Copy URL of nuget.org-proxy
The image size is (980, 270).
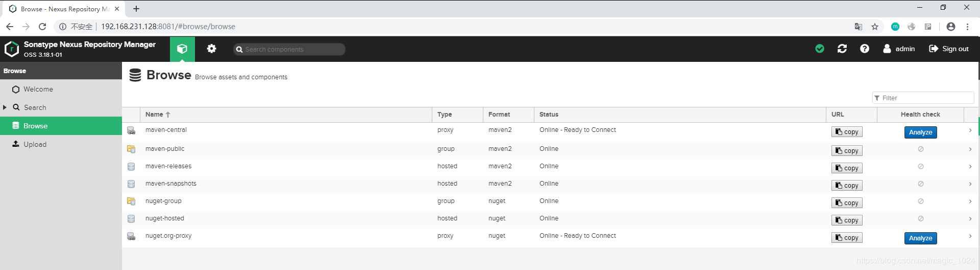(847, 238)
